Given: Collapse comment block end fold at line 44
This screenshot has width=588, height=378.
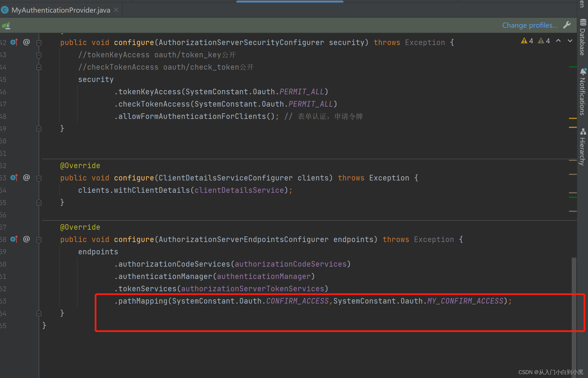Looking at the screenshot, I should click(39, 67).
